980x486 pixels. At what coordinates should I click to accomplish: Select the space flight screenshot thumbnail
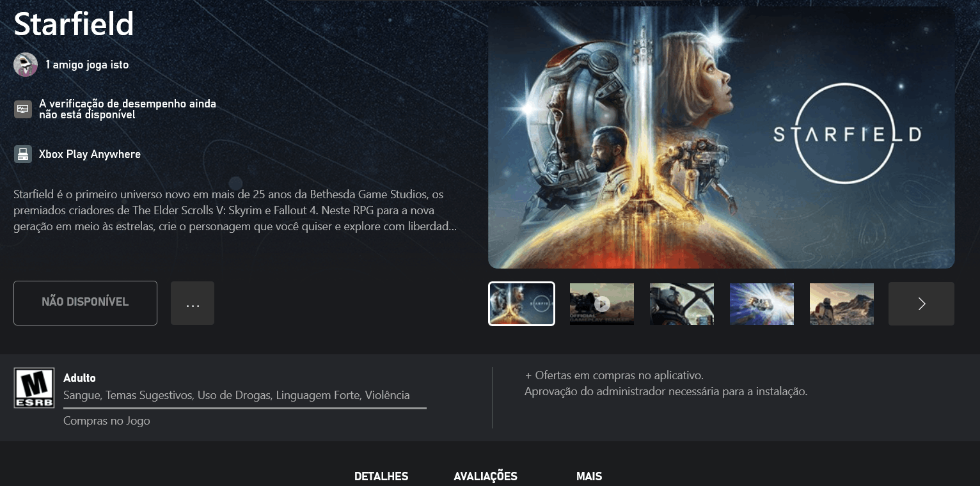pos(762,304)
